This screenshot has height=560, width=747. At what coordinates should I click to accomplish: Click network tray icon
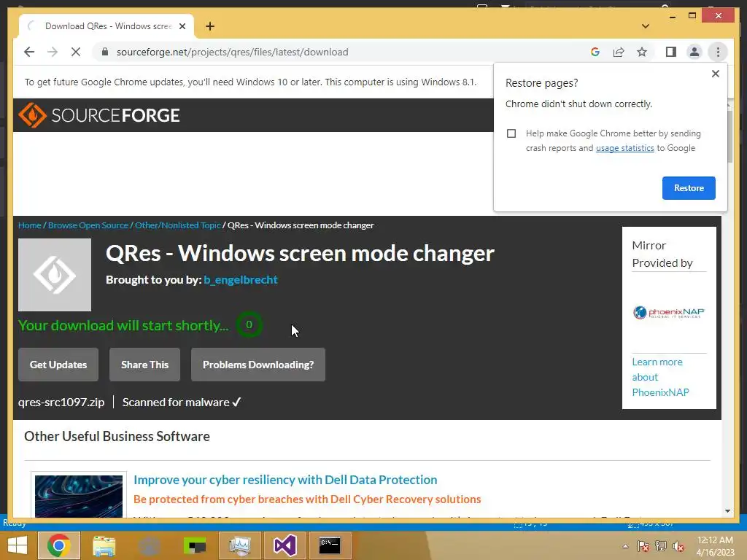pos(661,546)
